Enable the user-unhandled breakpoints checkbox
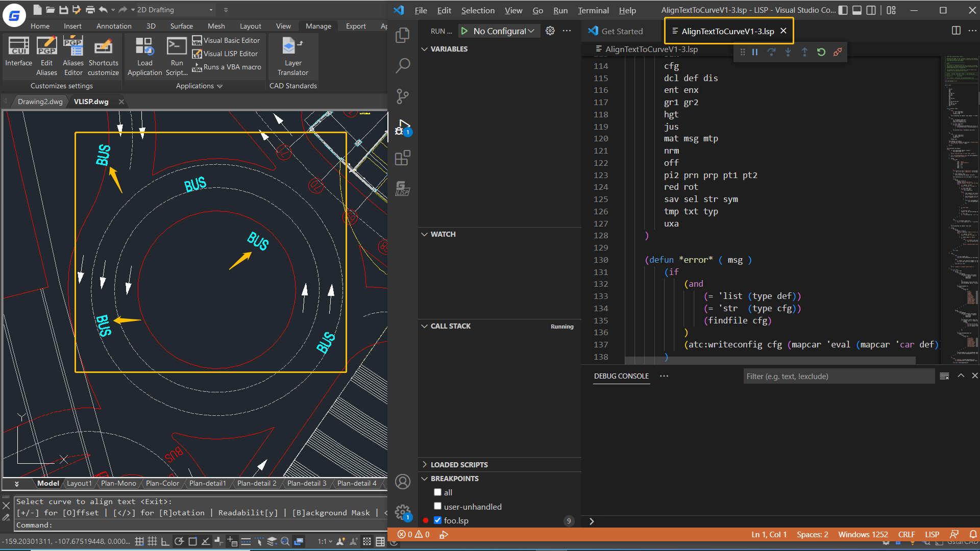This screenshot has width=980, height=551. (x=438, y=506)
